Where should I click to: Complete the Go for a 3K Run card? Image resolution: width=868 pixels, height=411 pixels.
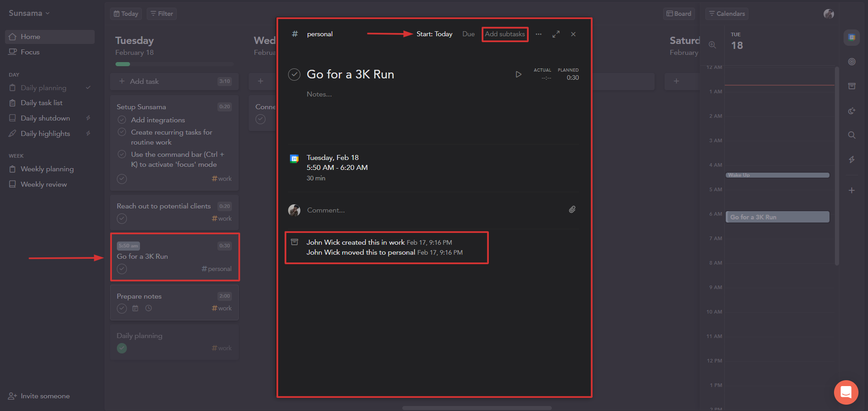tap(122, 269)
